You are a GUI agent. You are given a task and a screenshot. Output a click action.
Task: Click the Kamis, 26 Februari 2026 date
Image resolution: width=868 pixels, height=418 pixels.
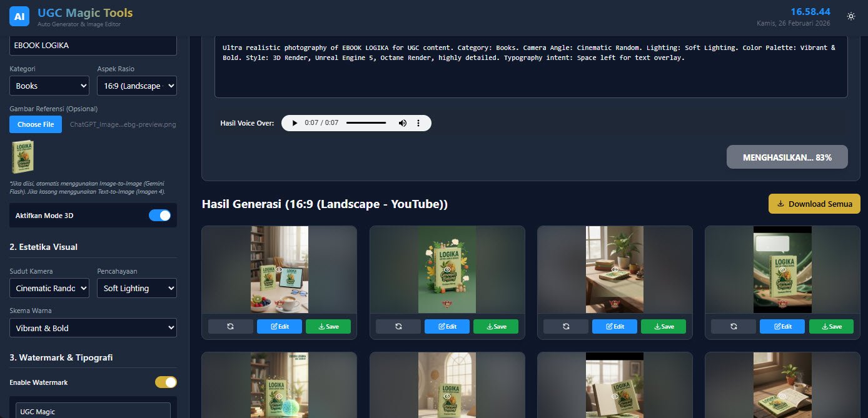click(x=794, y=23)
